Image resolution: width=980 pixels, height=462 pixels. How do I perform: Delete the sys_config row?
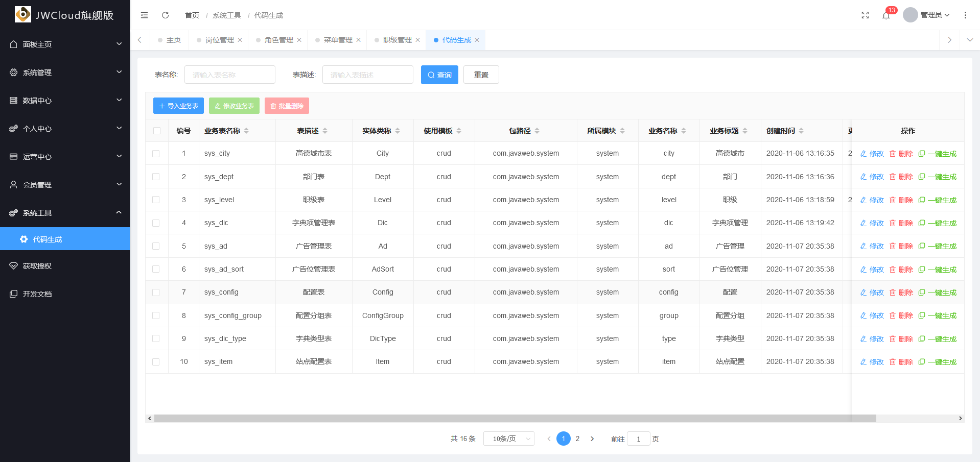[x=901, y=293]
